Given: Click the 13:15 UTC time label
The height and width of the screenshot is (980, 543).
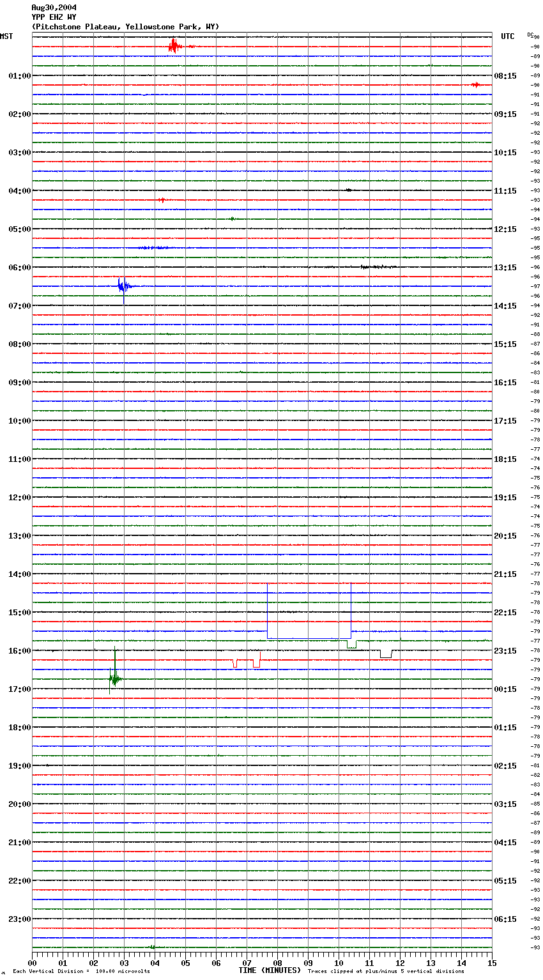Looking at the screenshot, I should [x=505, y=268].
